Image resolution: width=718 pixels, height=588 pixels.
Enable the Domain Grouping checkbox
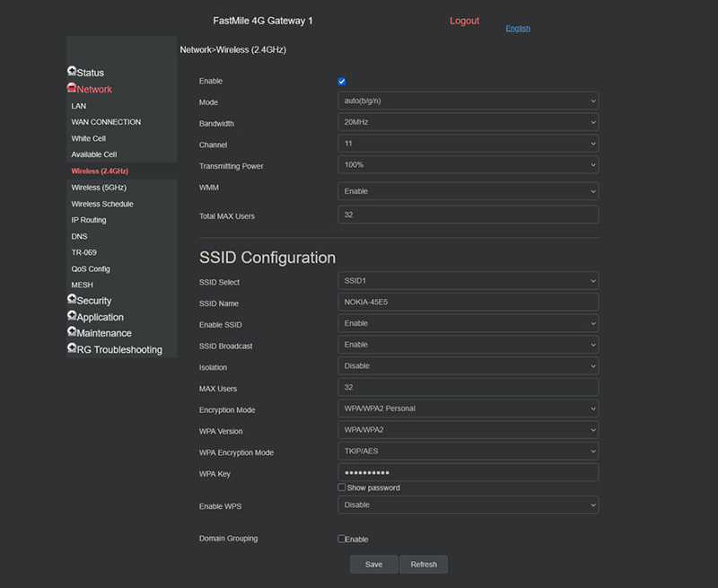click(342, 539)
